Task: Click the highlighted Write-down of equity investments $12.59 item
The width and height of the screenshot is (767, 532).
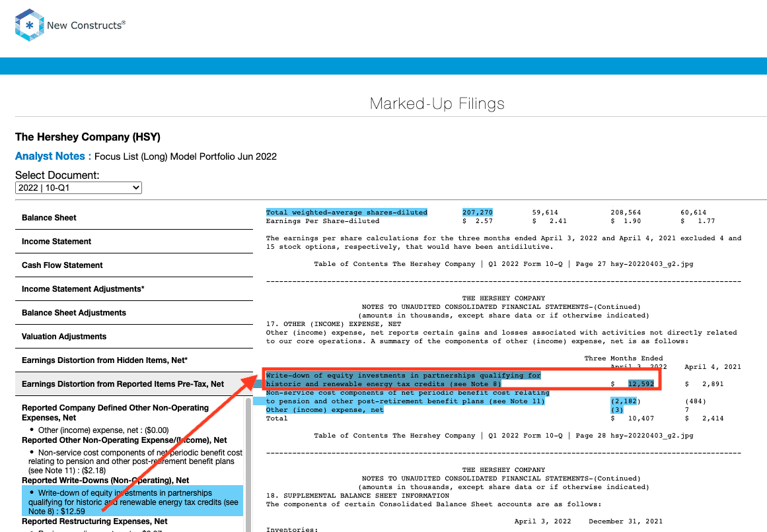Action: click(x=132, y=502)
